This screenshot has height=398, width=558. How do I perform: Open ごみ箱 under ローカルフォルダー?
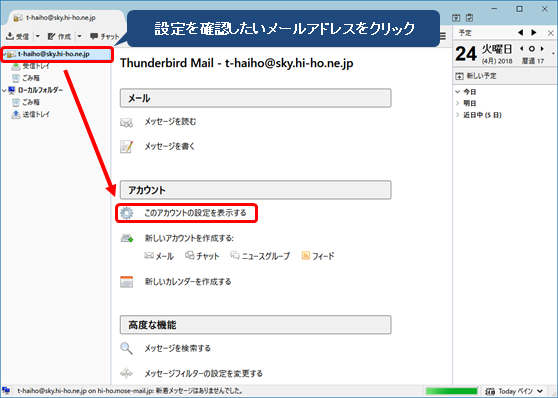click(x=31, y=102)
